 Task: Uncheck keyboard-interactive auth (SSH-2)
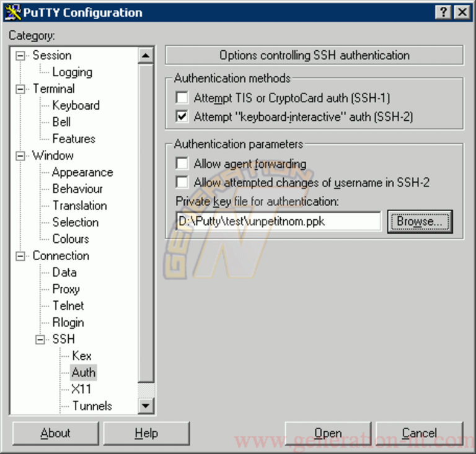point(182,116)
